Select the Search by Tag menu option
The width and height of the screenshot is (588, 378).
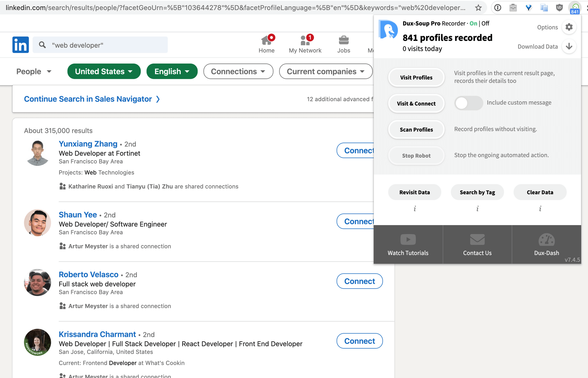(x=477, y=192)
